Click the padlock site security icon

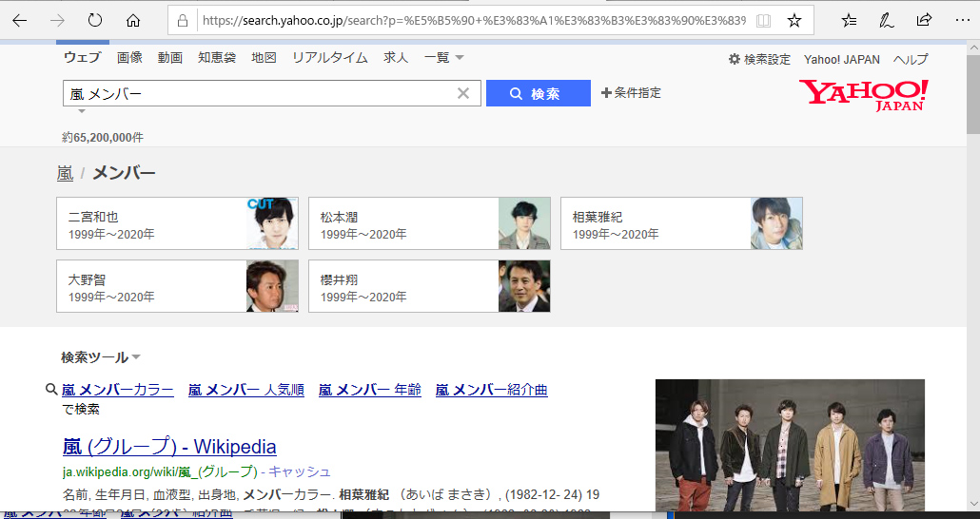[x=183, y=21]
